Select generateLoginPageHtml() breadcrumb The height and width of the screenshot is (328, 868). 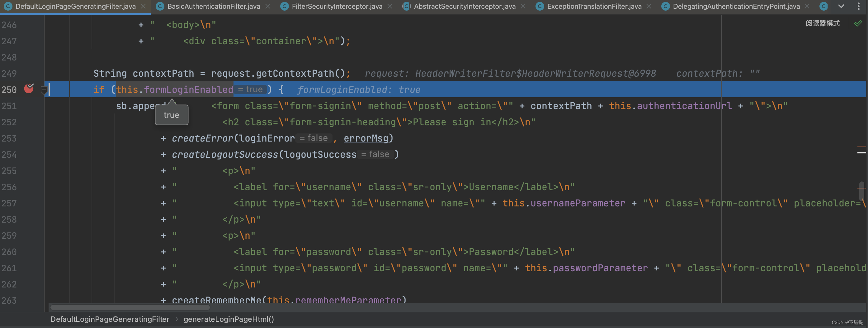point(229,319)
